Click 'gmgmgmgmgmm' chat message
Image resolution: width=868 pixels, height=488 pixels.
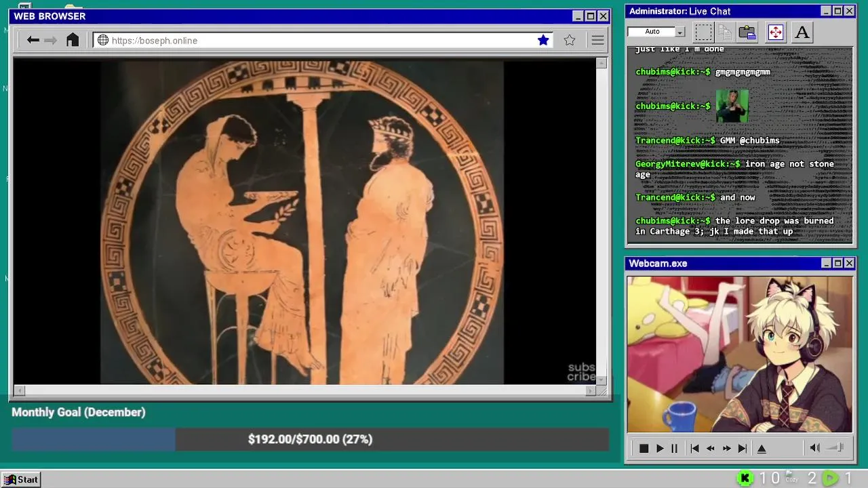coord(743,72)
